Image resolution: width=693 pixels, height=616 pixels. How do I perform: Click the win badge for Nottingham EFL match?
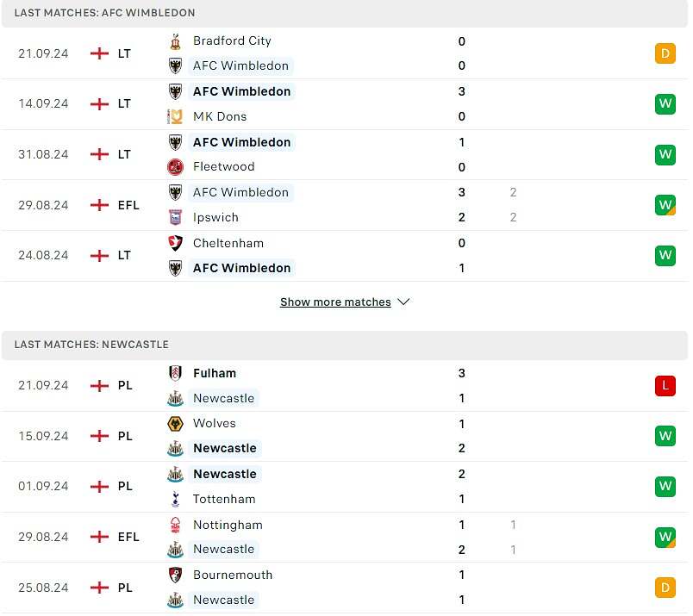pos(665,537)
